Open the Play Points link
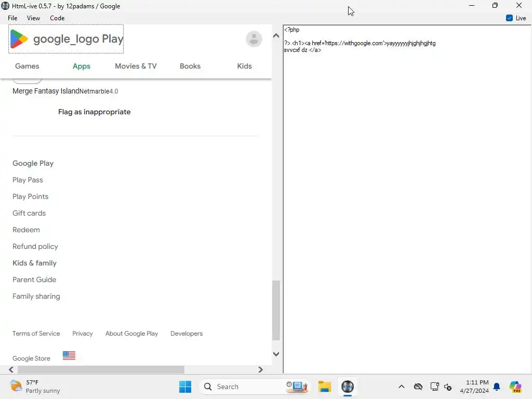 coord(30,196)
